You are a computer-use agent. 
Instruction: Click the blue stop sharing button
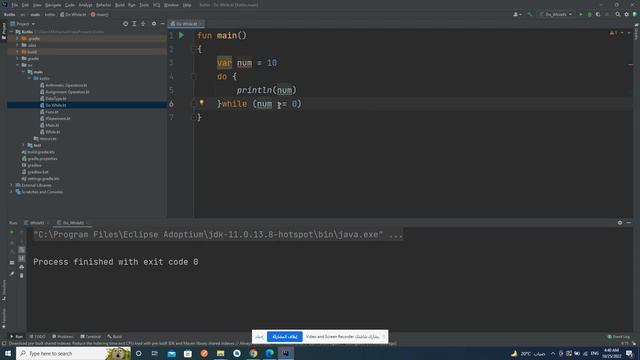pos(284,337)
